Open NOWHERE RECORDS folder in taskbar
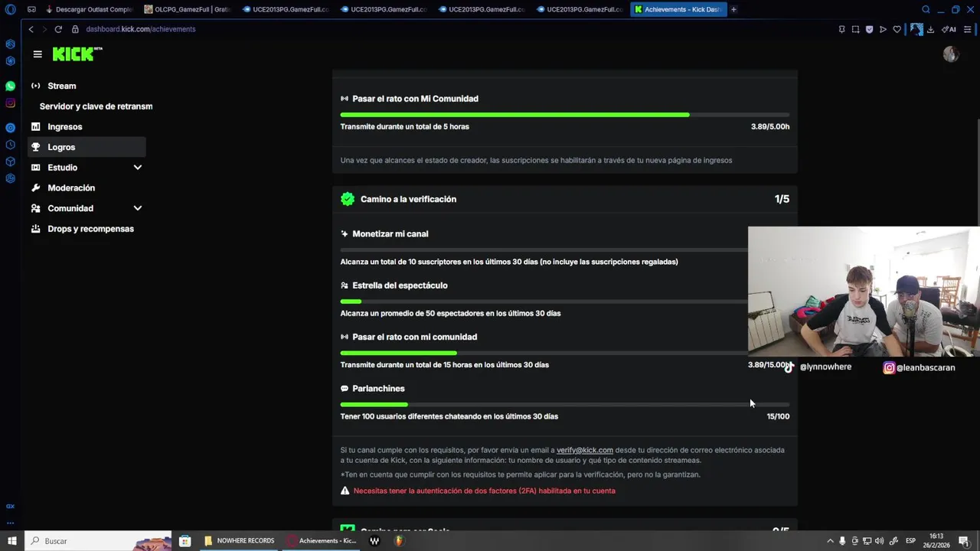Viewport: 980px width, 551px height. (x=239, y=540)
